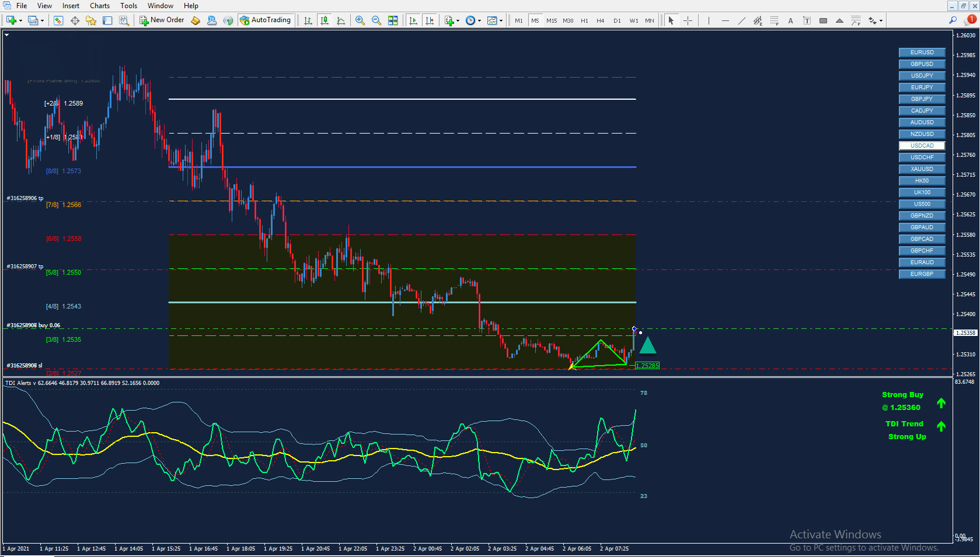Open the Profiles toolbar icon
The image size is (980, 557).
(x=33, y=20)
